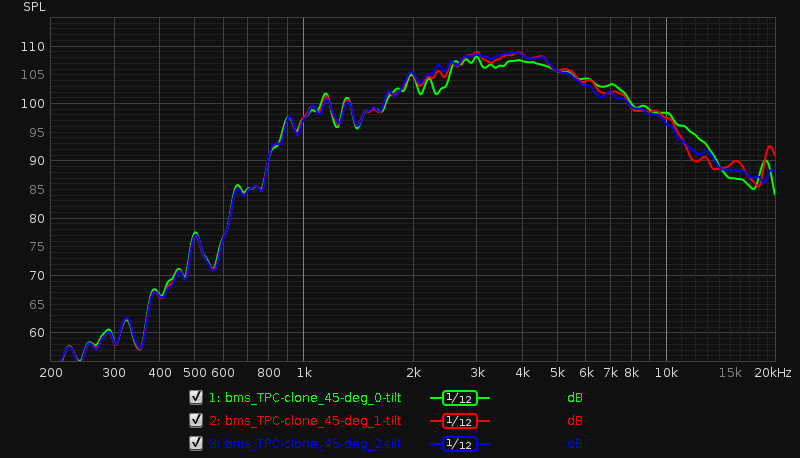Click the red dB value label

[575, 421]
